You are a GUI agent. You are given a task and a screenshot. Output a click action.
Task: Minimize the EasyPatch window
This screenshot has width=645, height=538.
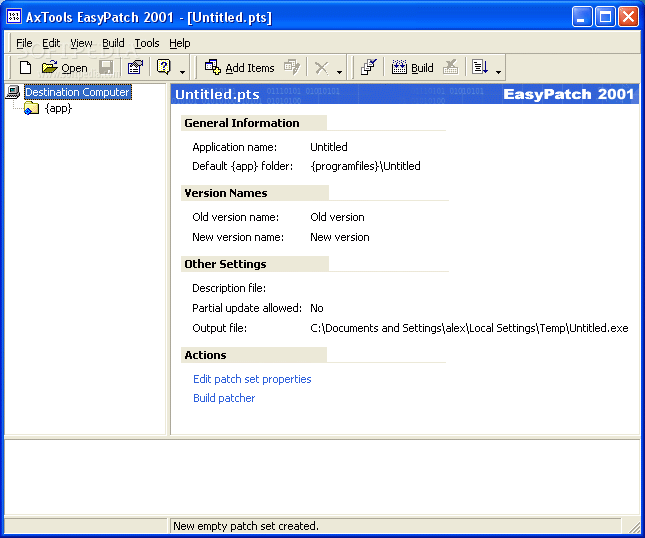(582, 17)
